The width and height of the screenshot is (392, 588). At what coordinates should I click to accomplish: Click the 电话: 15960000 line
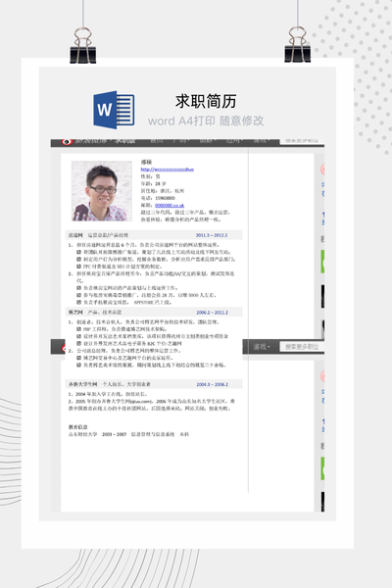[x=158, y=198]
